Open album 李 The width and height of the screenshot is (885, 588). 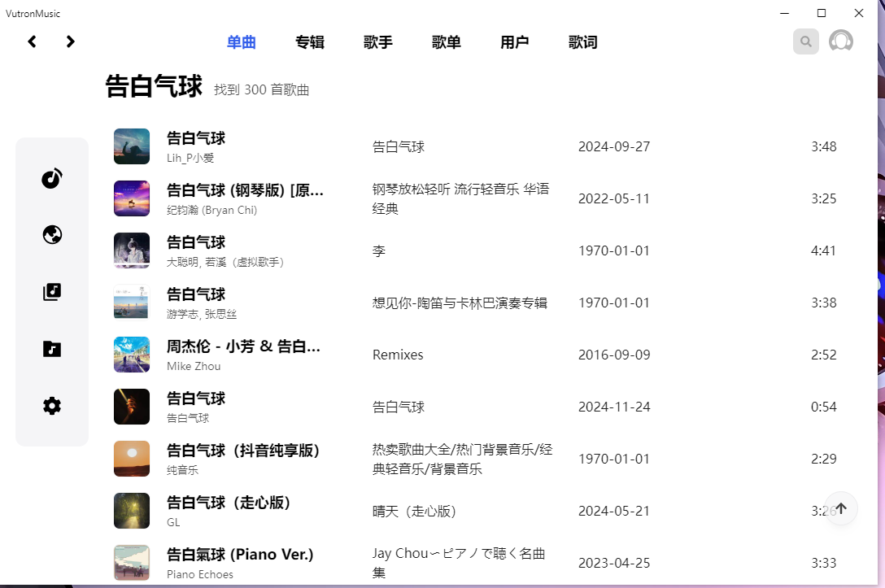point(379,250)
